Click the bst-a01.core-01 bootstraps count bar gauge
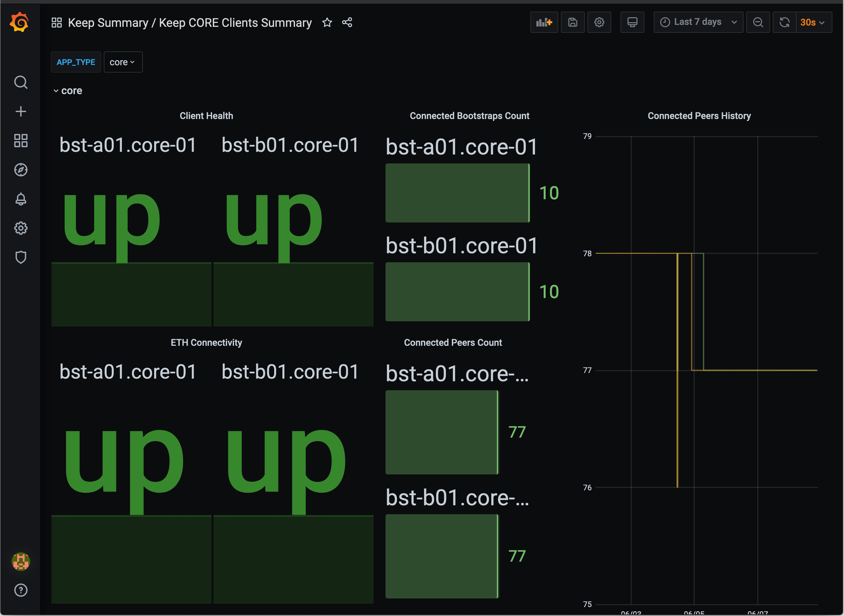 457,193
